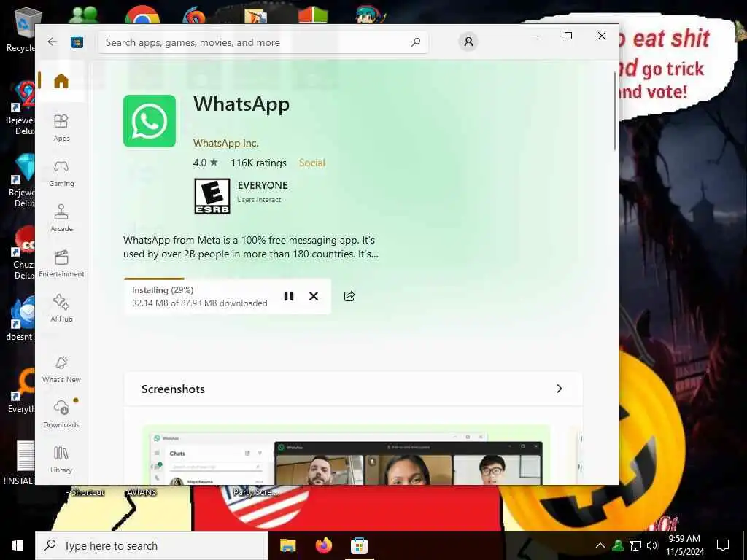This screenshot has height=560, width=747.
Task: Expand the WhatsApp description text
Action: tap(251, 246)
